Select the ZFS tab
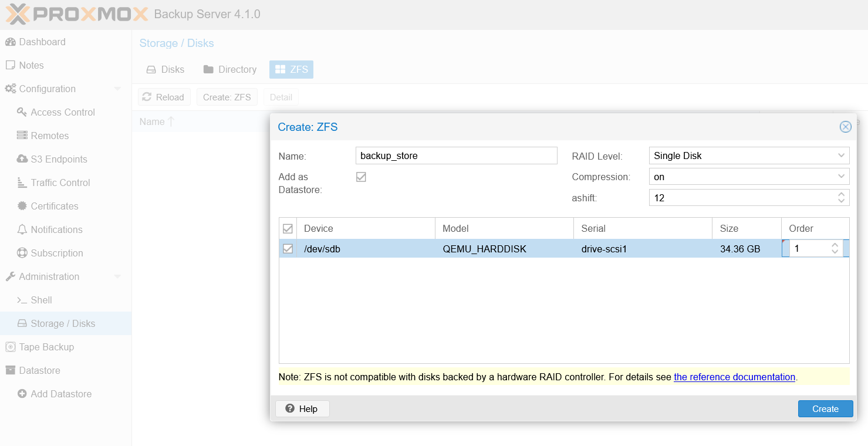The width and height of the screenshot is (868, 446). pyautogui.click(x=291, y=69)
